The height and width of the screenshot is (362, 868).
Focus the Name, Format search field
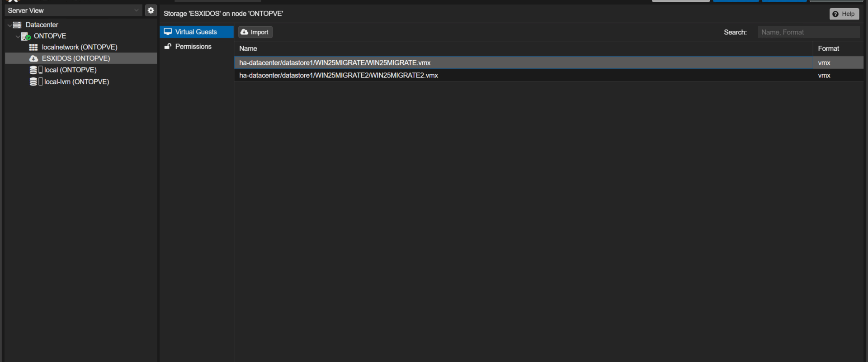[x=809, y=32]
